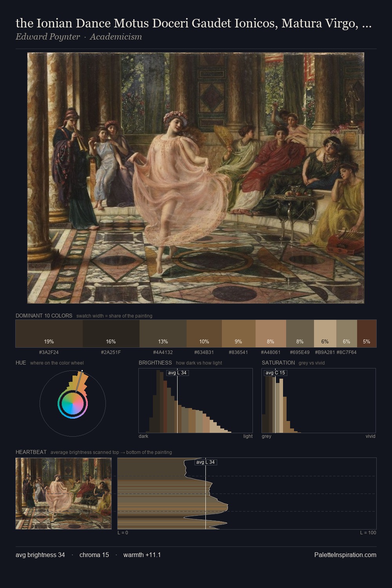Viewport: 392px width, 588px height.
Task: Click the hex code #2A251F
Action: pos(111,352)
